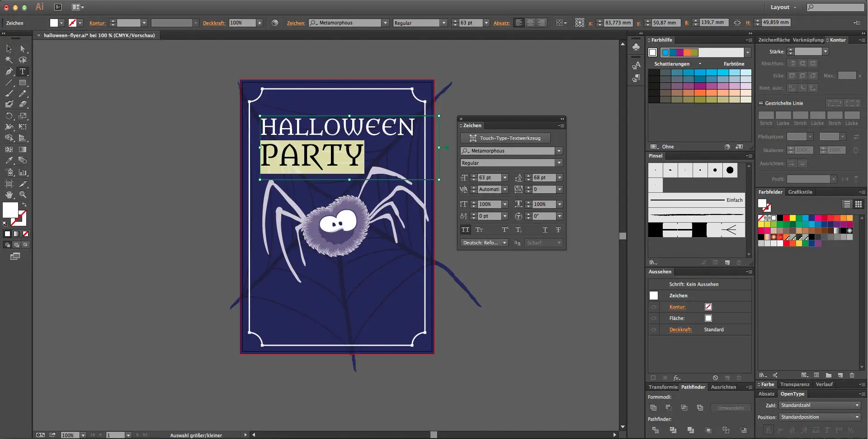Select the Paintbrush tool
Viewport: 868px width, 439px height.
9,93
